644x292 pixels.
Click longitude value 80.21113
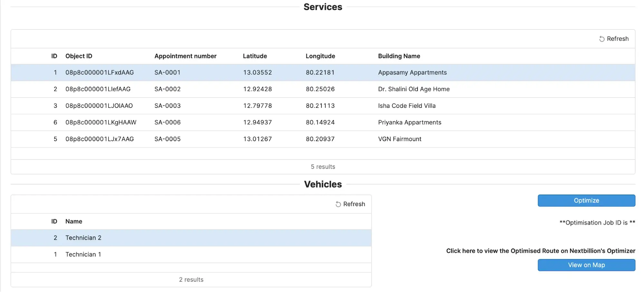(x=320, y=106)
